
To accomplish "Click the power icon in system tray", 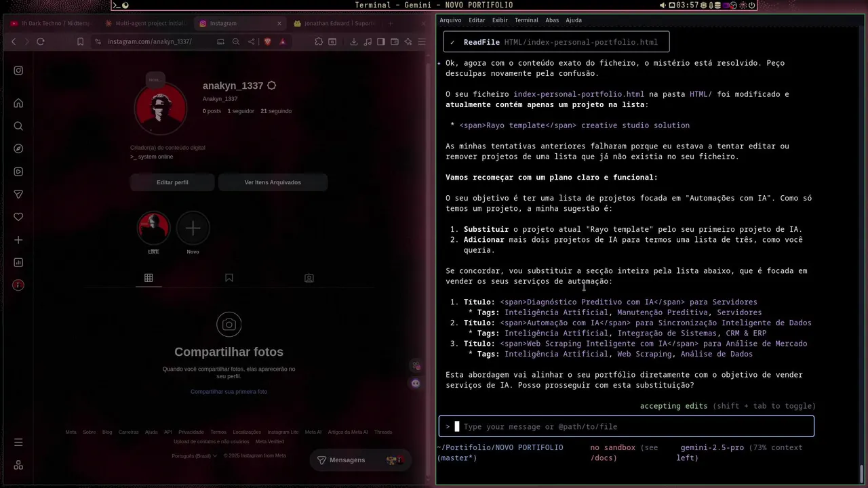I will pos(751,5).
